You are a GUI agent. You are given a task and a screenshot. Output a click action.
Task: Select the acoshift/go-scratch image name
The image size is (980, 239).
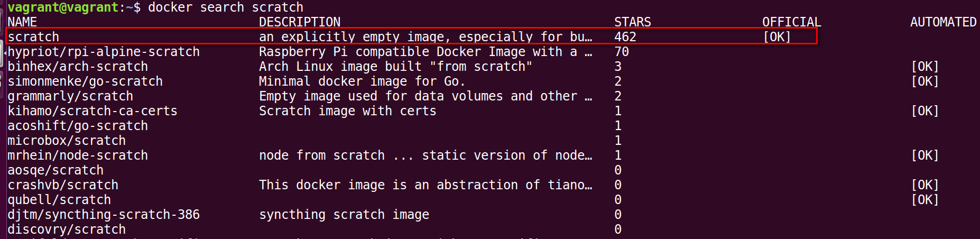pos(78,126)
